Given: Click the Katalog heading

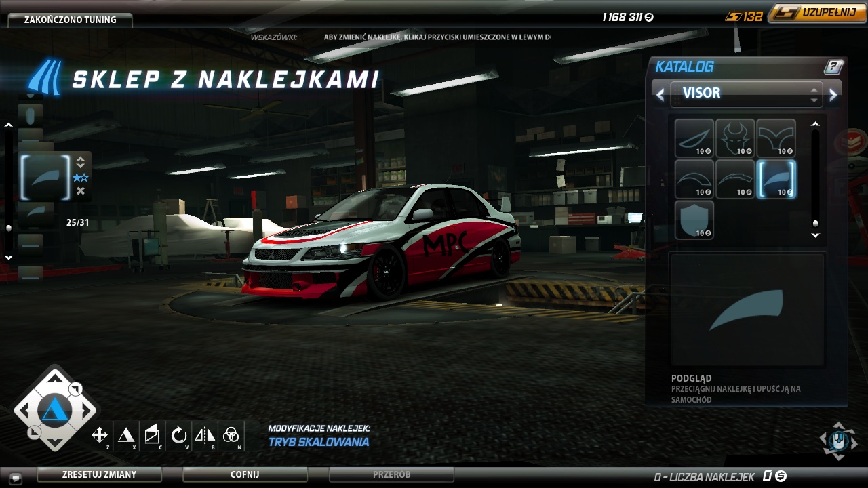Looking at the screenshot, I should (x=684, y=66).
